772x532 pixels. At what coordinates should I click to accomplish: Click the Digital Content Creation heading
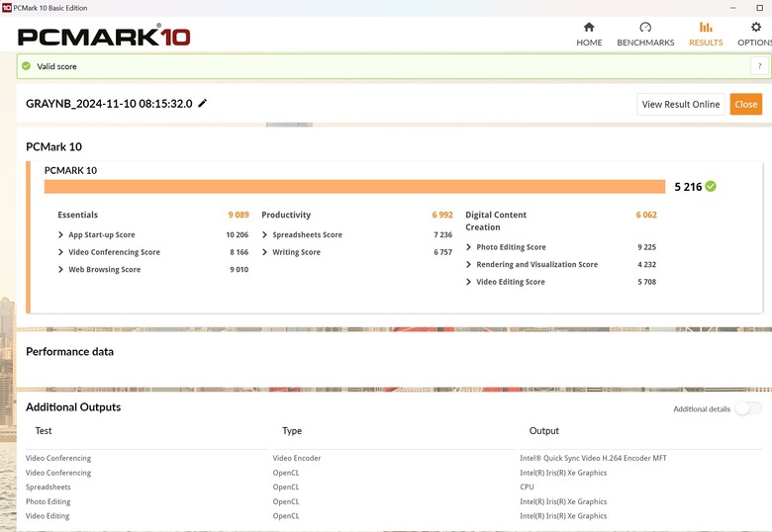click(496, 221)
